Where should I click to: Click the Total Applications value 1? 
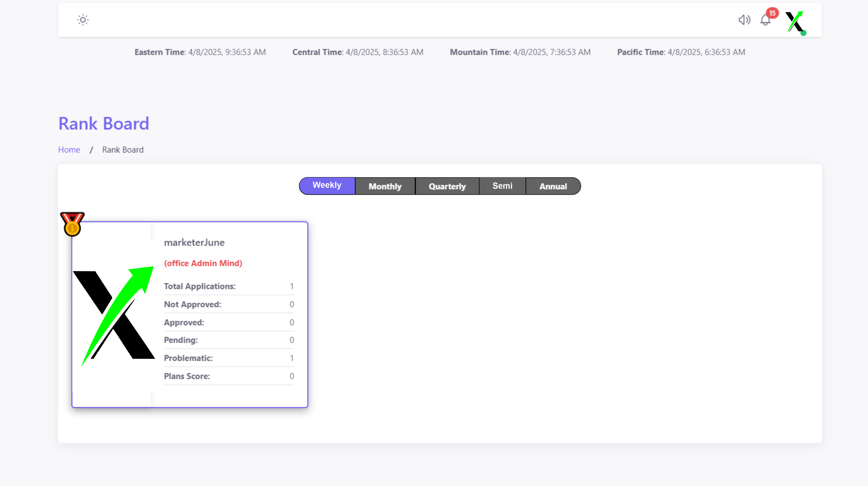coord(292,286)
